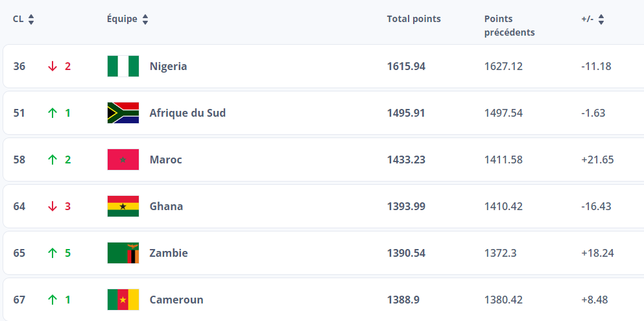Select the Maroc team name
The width and height of the screenshot is (644, 321).
point(165,160)
